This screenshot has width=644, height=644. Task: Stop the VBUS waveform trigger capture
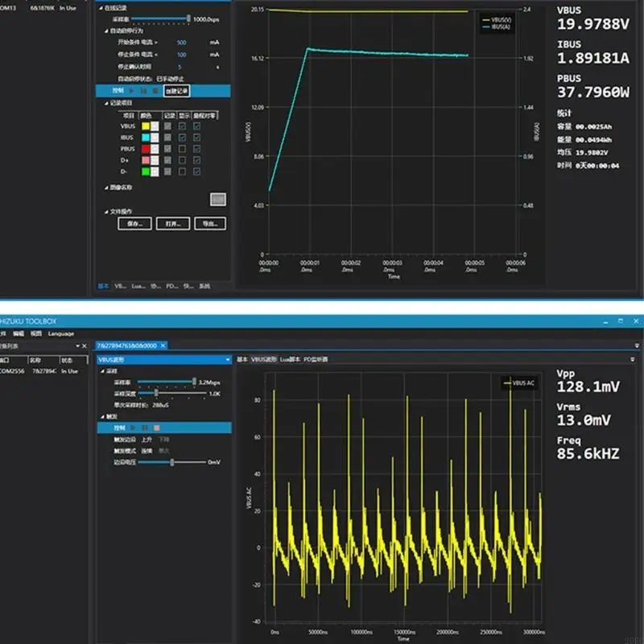pos(157,427)
